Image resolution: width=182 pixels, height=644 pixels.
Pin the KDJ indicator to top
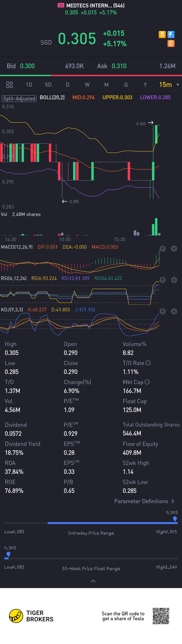(162, 311)
